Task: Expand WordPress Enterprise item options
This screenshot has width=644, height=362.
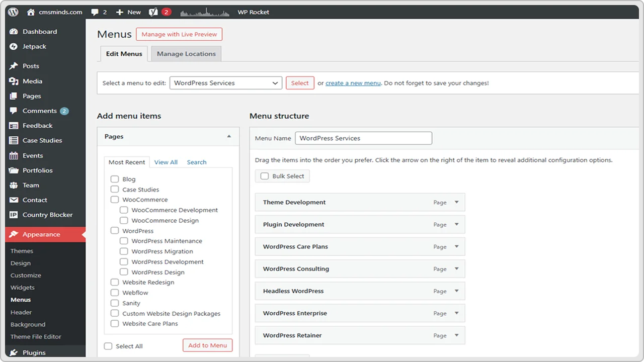Action: [457, 313]
